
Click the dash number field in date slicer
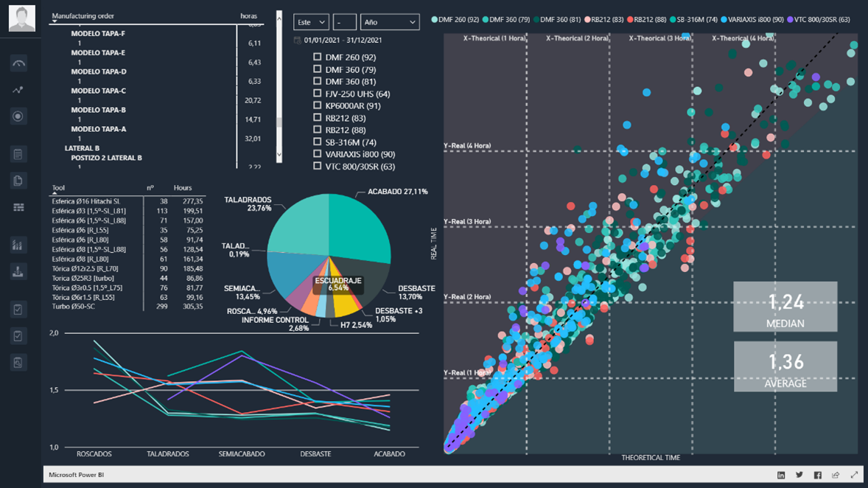[344, 22]
